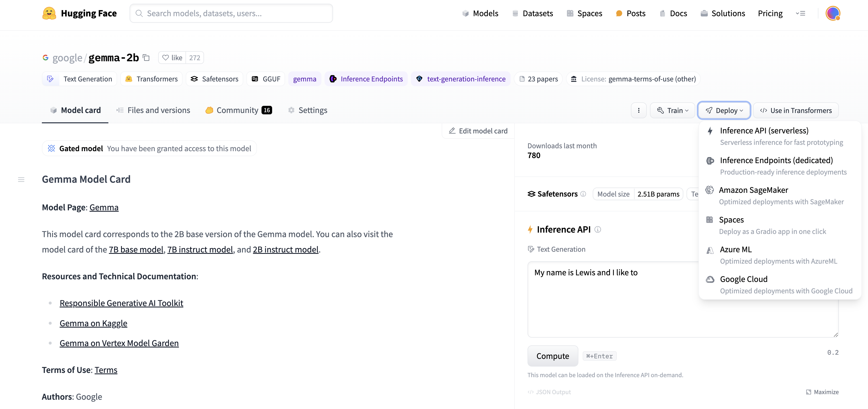
Task: Show the JSON Output section
Action: pos(549,392)
